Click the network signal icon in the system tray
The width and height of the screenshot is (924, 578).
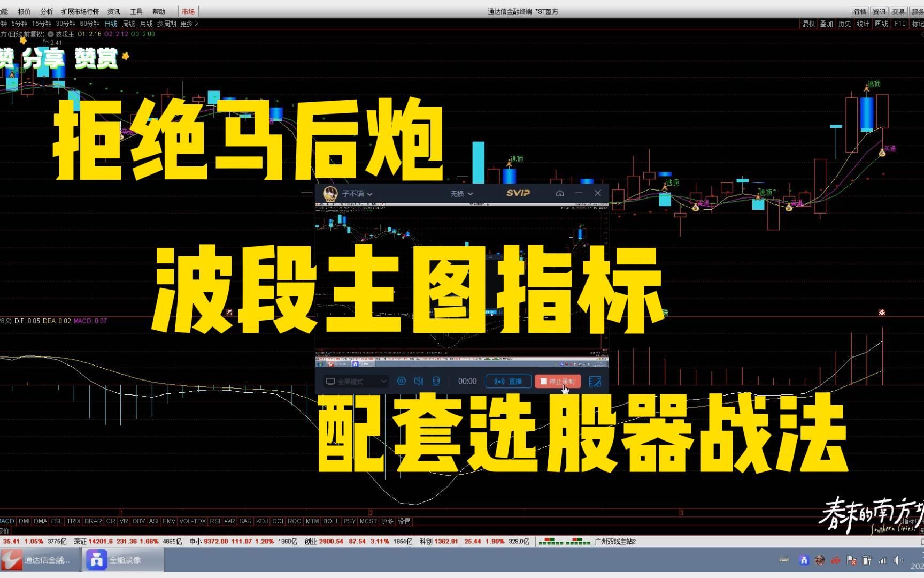click(882, 560)
